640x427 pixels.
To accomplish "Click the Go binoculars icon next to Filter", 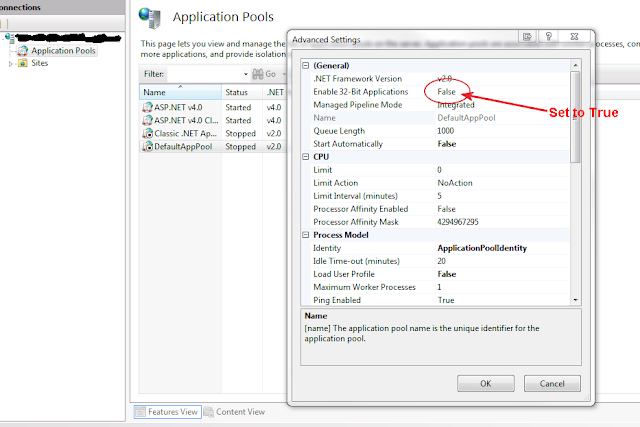I will coord(258,74).
